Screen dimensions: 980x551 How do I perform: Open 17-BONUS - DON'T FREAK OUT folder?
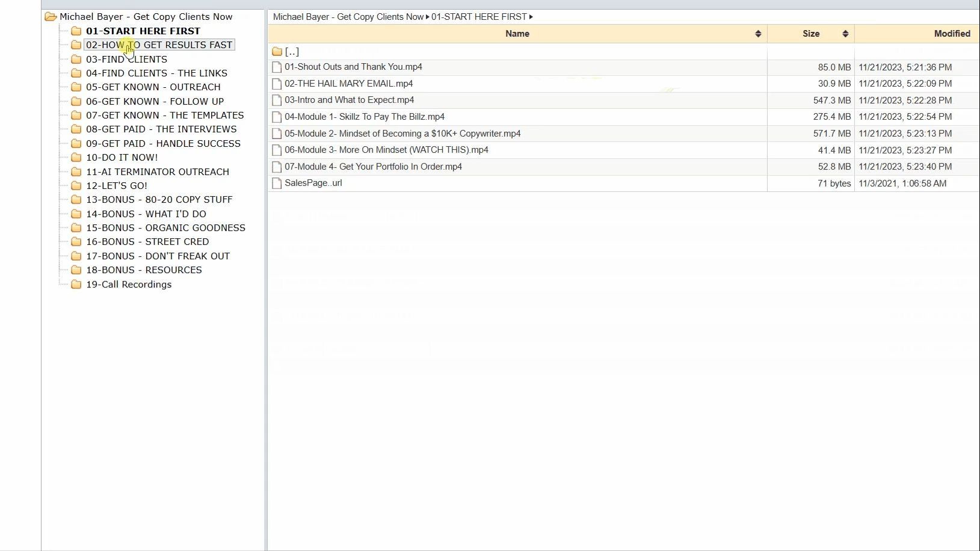pyautogui.click(x=158, y=256)
